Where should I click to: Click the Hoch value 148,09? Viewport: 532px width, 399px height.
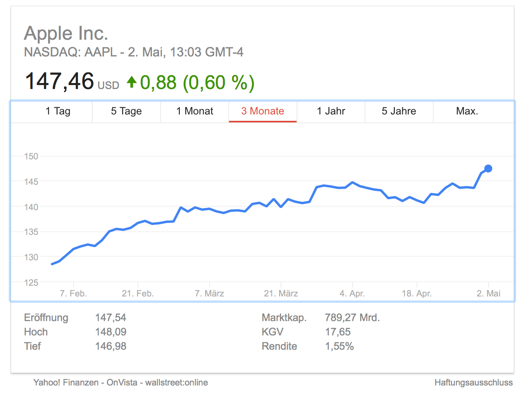pos(111,332)
